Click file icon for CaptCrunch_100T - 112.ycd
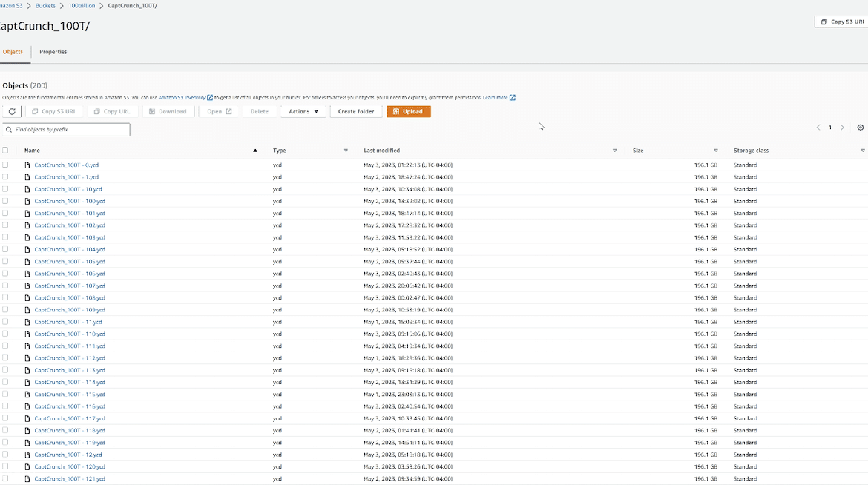Viewport: 868px width, 485px height. [27, 358]
